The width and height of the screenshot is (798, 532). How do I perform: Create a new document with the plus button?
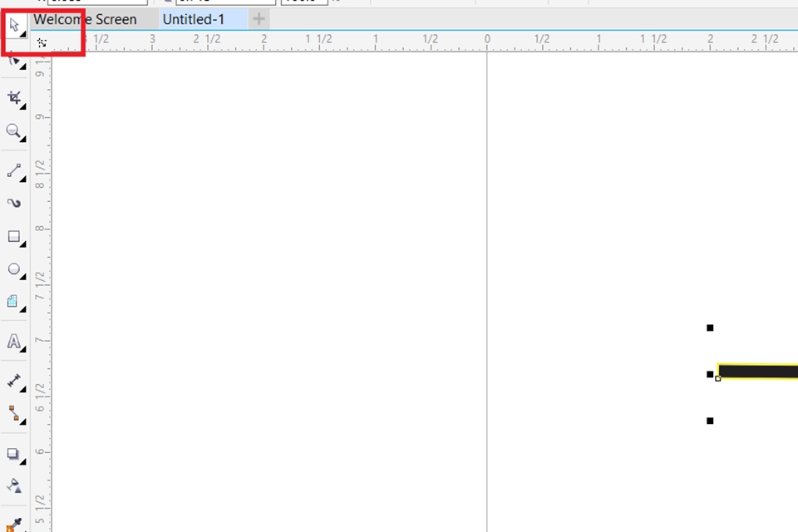[x=258, y=19]
